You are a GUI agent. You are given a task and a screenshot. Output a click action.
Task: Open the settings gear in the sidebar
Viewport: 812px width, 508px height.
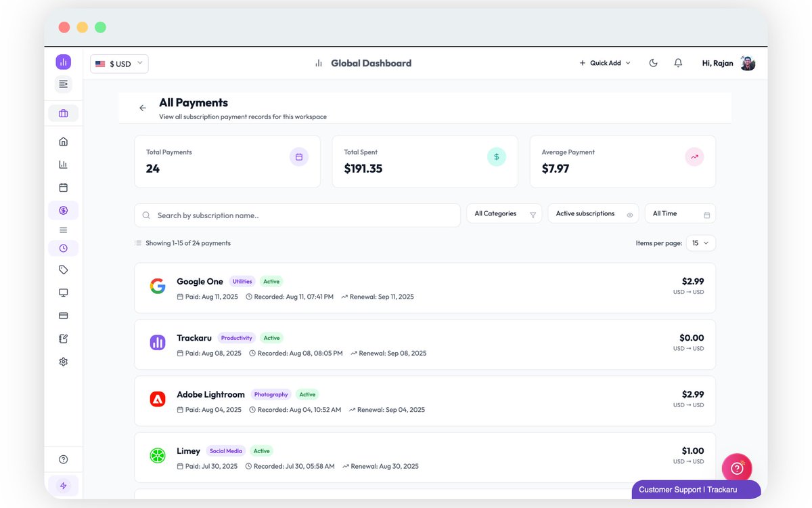click(x=63, y=362)
